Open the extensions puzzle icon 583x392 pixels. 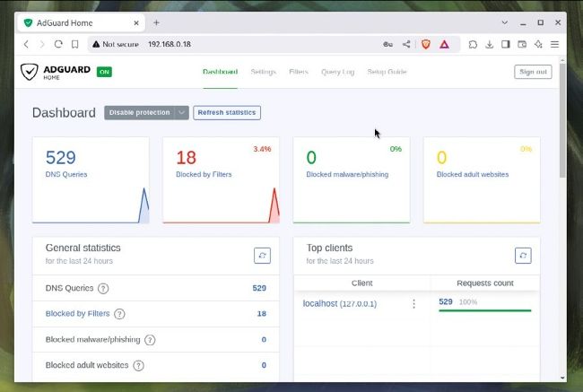click(x=473, y=44)
